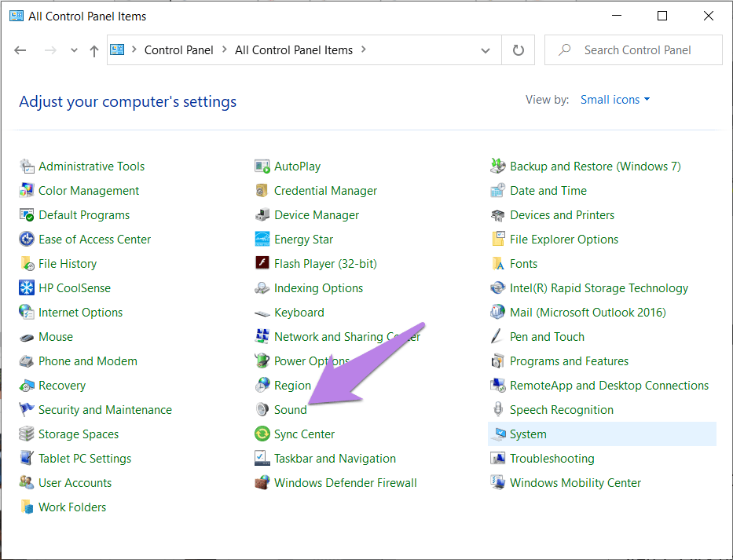The width and height of the screenshot is (733, 560).
Task: Open the Windows Defender Firewall icon
Action: (x=262, y=483)
